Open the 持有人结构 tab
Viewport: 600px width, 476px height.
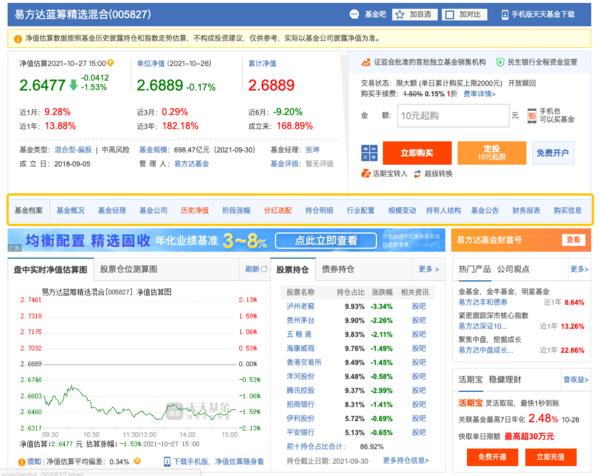pyautogui.click(x=443, y=210)
